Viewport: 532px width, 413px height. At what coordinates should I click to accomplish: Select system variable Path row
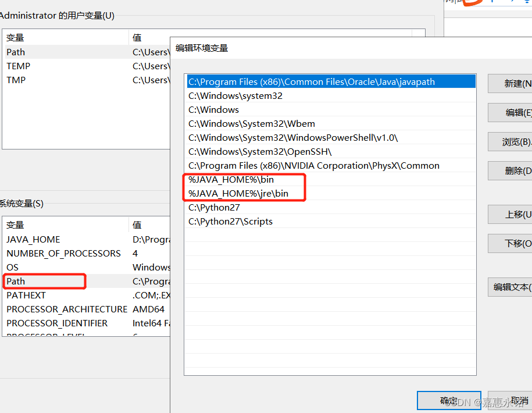87,281
